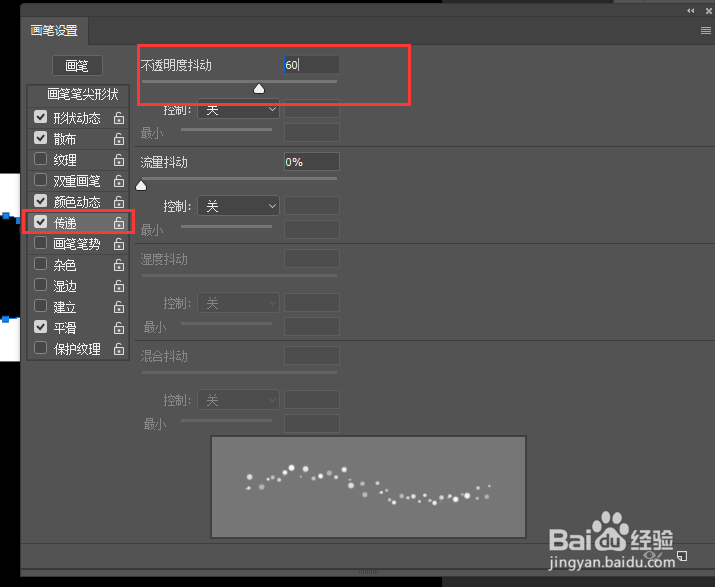The width and height of the screenshot is (715, 587).
Task: Adjust the 流量抖动 slider handle
Action: 141,185
